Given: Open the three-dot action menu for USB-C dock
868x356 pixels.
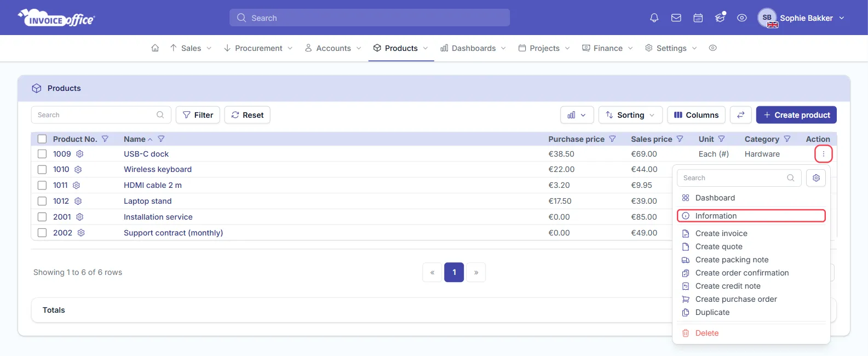Looking at the screenshot, I should pos(824,154).
